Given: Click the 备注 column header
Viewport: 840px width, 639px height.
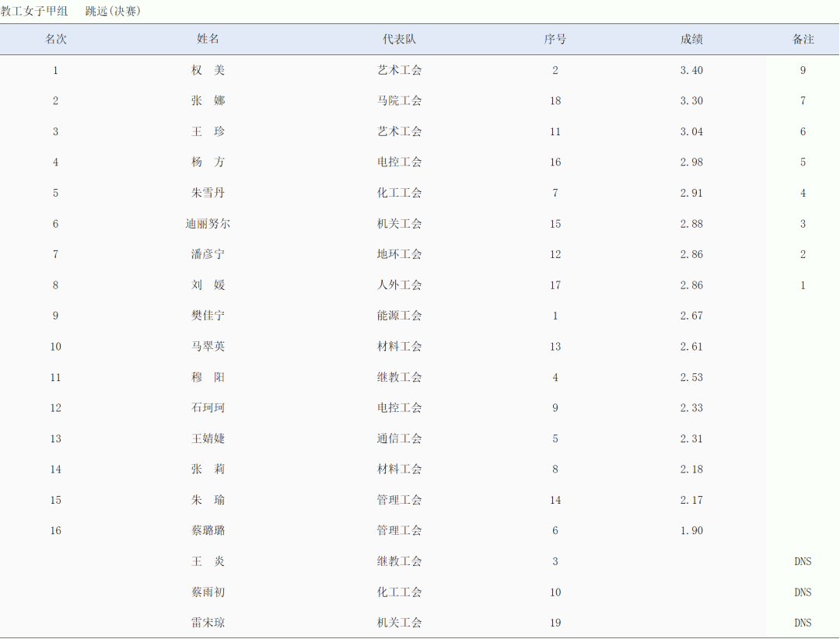Looking at the screenshot, I should 803,39.
